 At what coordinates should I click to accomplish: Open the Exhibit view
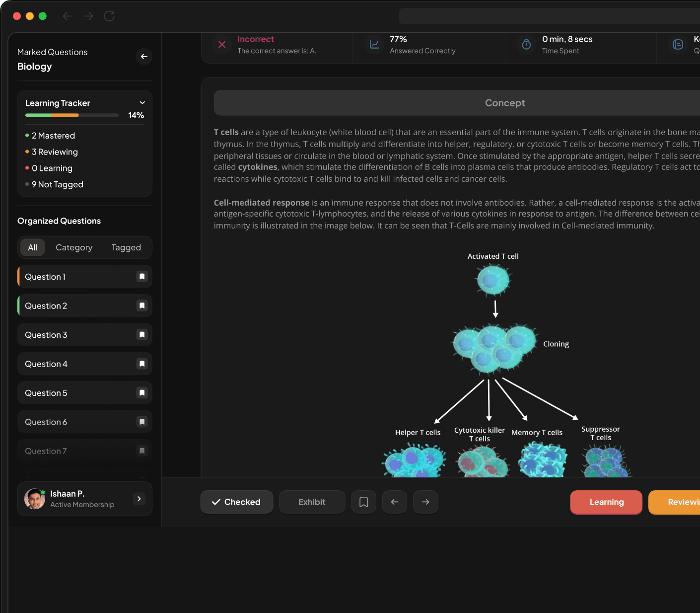coord(312,502)
